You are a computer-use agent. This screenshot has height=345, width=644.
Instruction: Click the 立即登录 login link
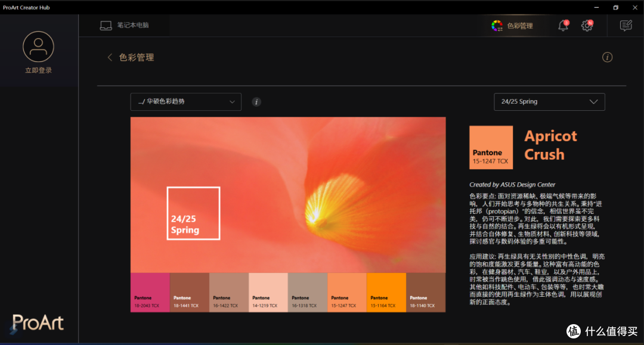tap(38, 70)
